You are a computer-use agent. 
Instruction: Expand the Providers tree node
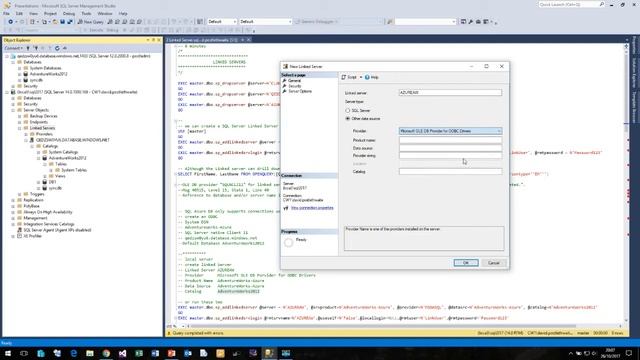[26, 134]
